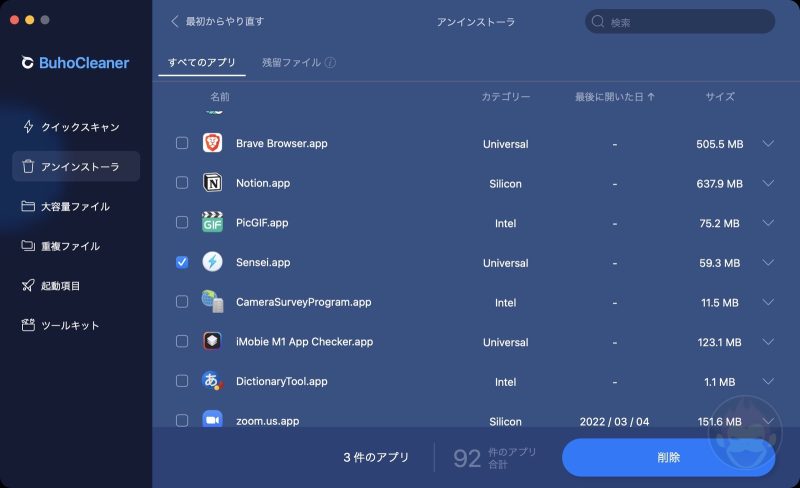Click the CameraSurveyProgram app icon
The width and height of the screenshot is (800, 488).
pyautogui.click(x=212, y=301)
